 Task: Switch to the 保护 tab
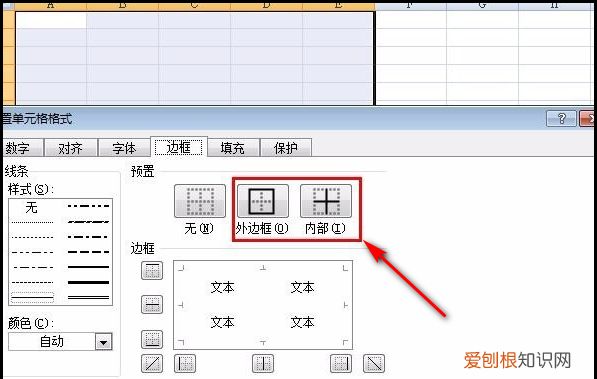(286, 148)
